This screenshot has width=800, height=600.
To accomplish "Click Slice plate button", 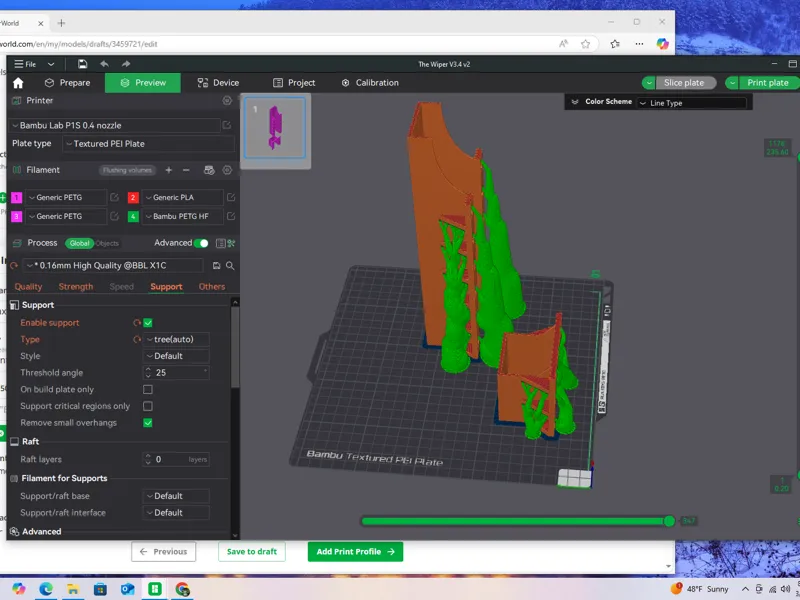I will coord(684,83).
